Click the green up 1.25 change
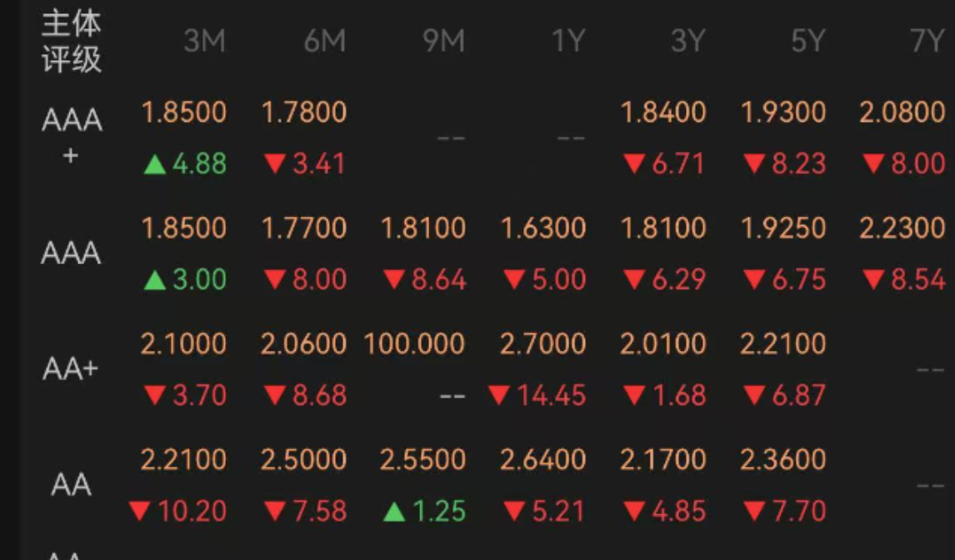 (x=423, y=511)
